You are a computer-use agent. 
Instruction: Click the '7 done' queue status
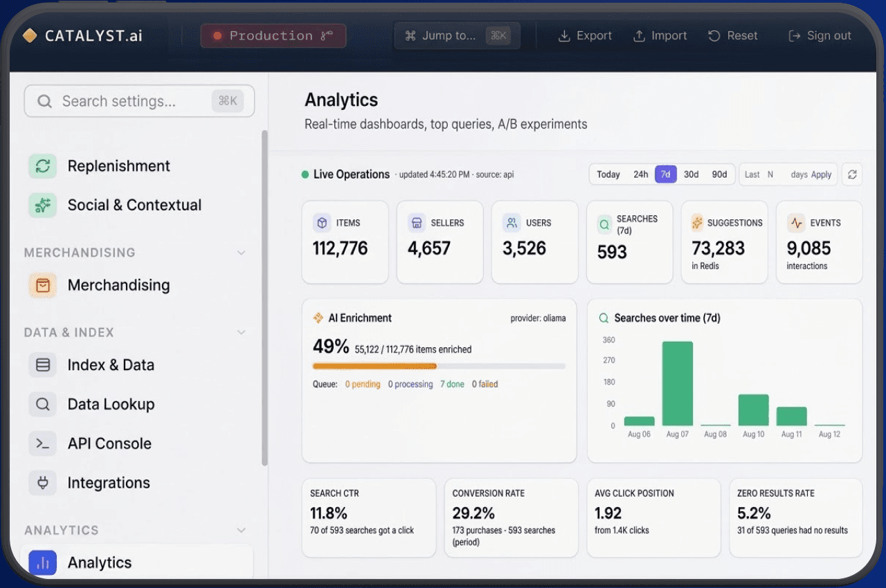452,384
